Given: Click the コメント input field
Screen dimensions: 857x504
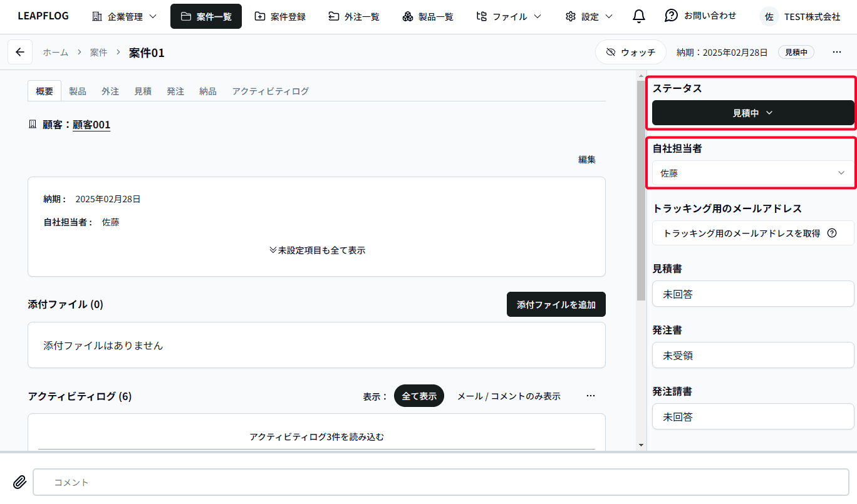Looking at the screenshot, I should [439, 482].
